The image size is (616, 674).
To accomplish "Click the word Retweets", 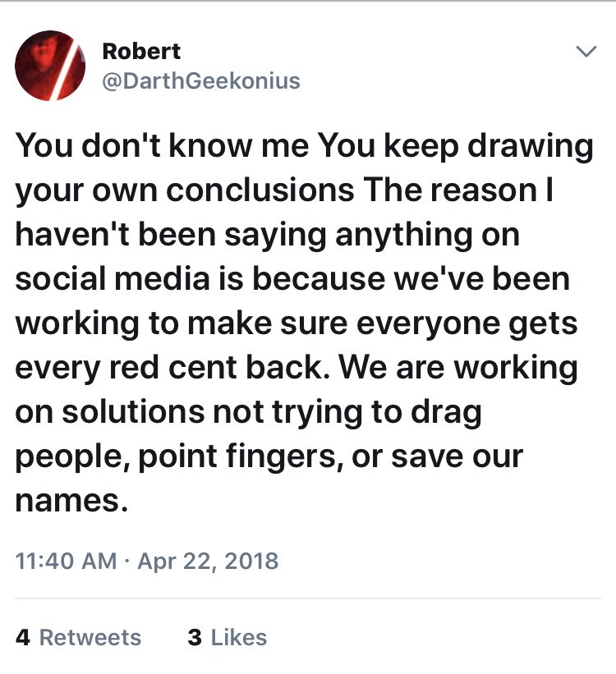I will click(x=90, y=638).
